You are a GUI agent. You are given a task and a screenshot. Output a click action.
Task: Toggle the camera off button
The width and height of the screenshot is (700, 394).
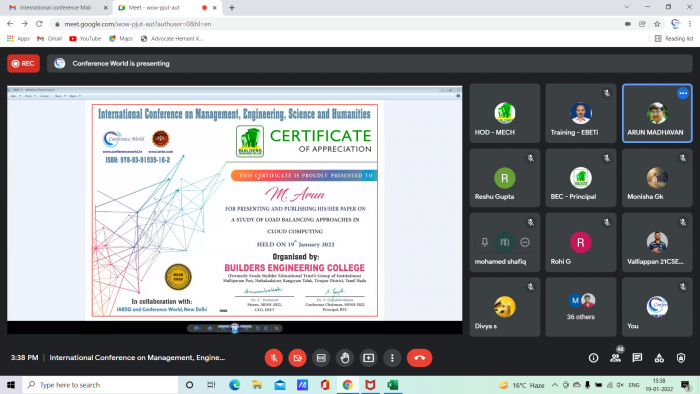297,358
